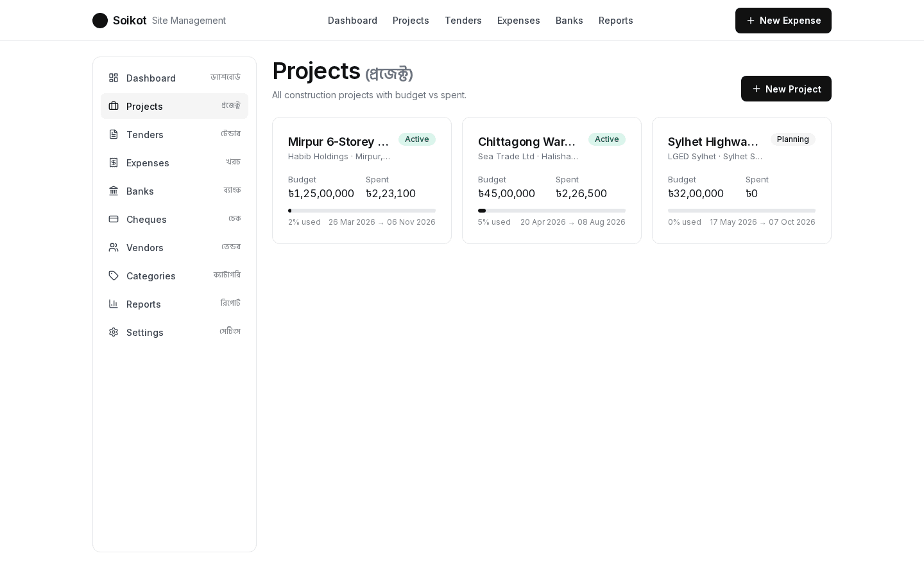Click dates '17 May 2026 → 07 Oct 2026'
Viewport: 924px width, 578px height.
pyautogui.click(x=762, y=222)
